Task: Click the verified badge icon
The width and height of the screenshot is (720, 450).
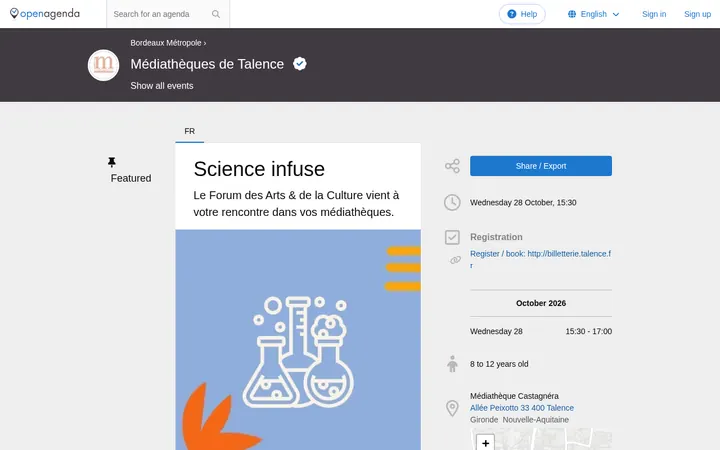Action: pos(300,64)
